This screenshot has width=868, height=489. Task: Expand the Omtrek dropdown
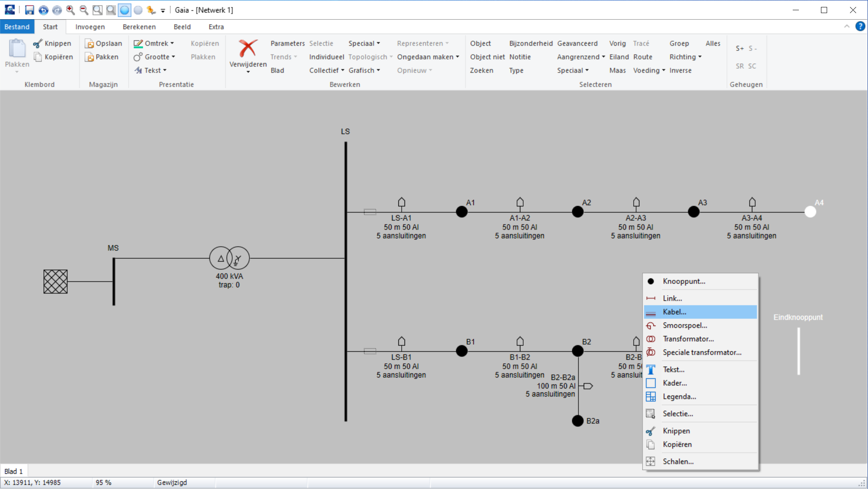[x=172, y=43]
